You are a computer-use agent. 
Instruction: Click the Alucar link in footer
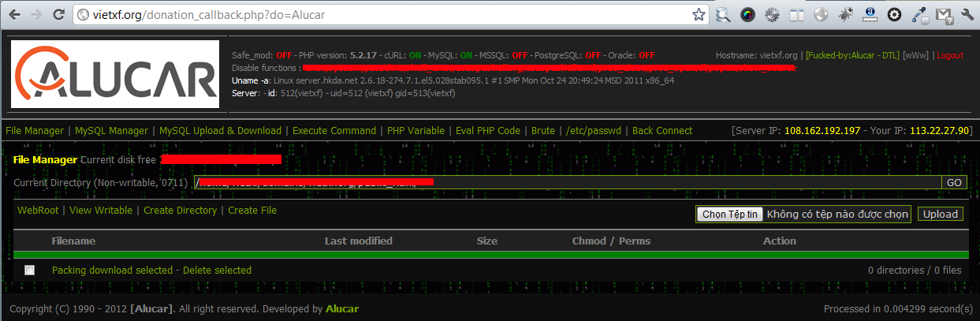click(x=341, y=309)
